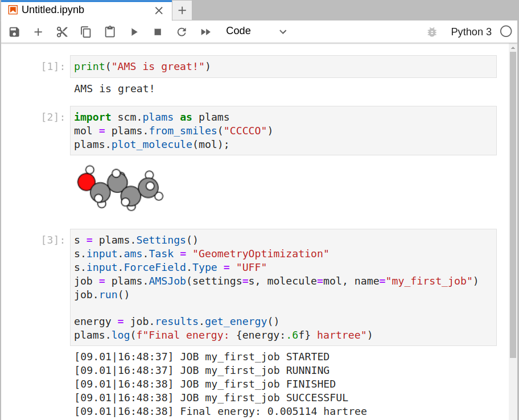Click Python 3 to switch kernels
The image size is (519, 420).
[472, 32]
